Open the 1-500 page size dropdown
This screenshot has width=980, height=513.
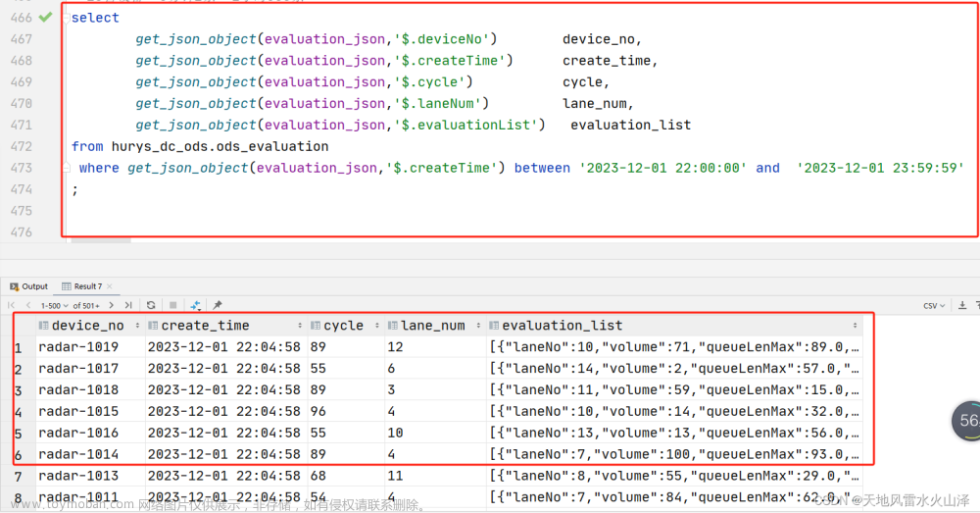[x=54, y=306]
